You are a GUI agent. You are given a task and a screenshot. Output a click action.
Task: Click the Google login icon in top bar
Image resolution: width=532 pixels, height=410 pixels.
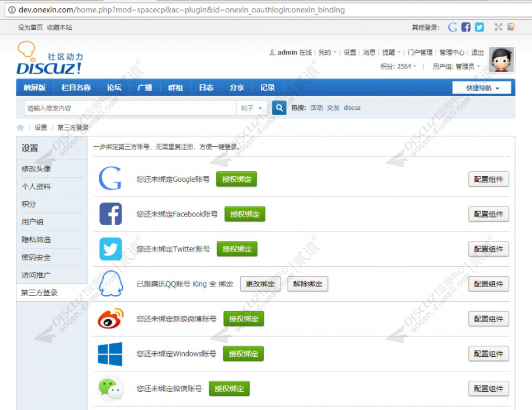(x=452, y=27)
